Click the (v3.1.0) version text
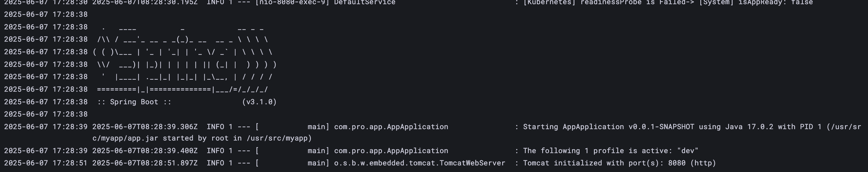868x172 pixels. (259, 102)
